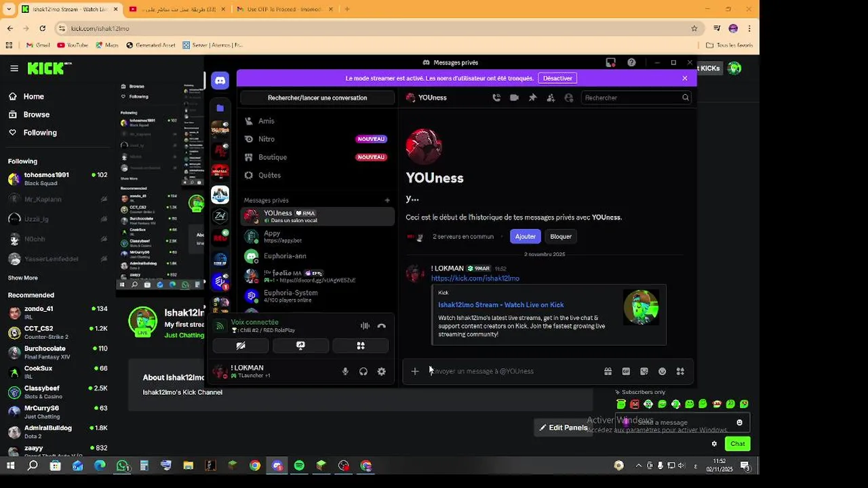Screen dimensions: 868x488
Task: Toggle camera on in voice panel
Action: (x=241, y=346)
